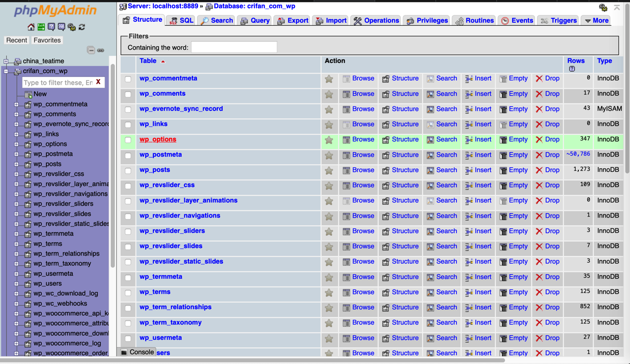Collapse all navigation tree items icon
630x364 pixels.
(x=91, y=50)
